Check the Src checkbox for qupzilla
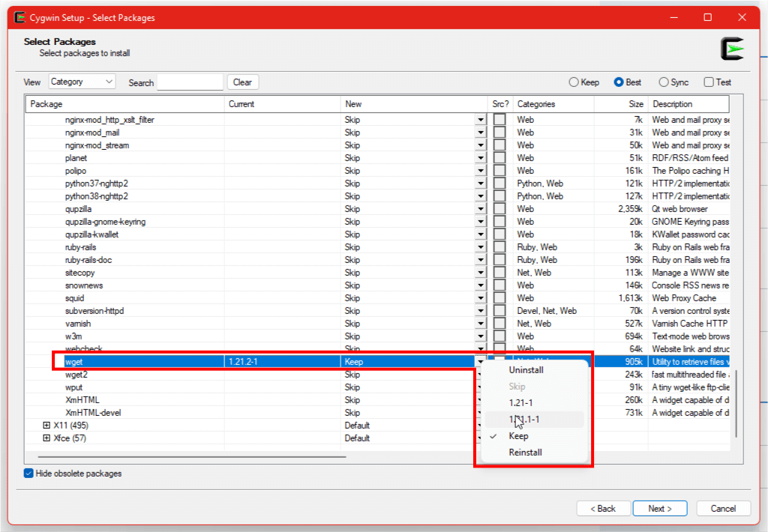Viewport: 768px width, 532px height. pyautogui.click(x=499, y=209)
